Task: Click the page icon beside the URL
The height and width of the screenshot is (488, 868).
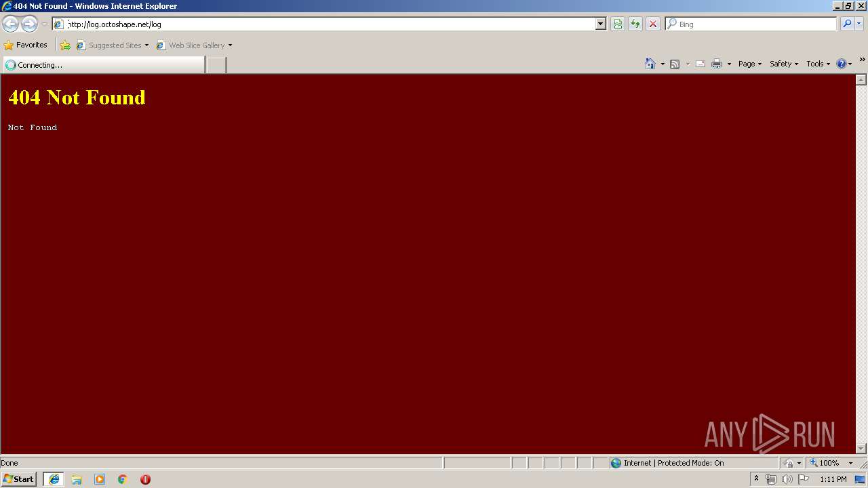Action: point(59,24)
